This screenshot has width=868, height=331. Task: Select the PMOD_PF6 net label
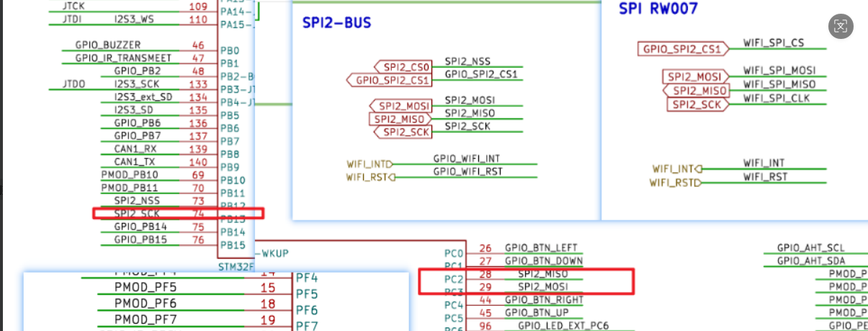[146, 303]
